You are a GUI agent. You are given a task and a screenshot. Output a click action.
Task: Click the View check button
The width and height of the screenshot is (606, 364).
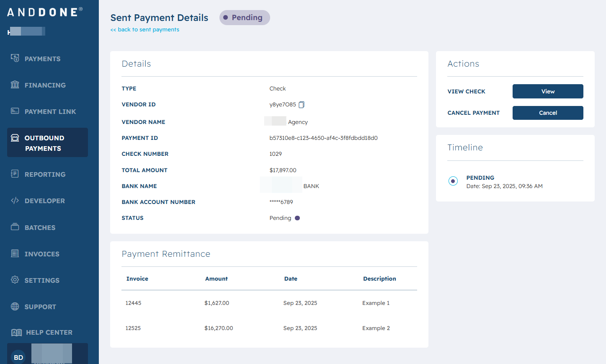coord(548,91)
